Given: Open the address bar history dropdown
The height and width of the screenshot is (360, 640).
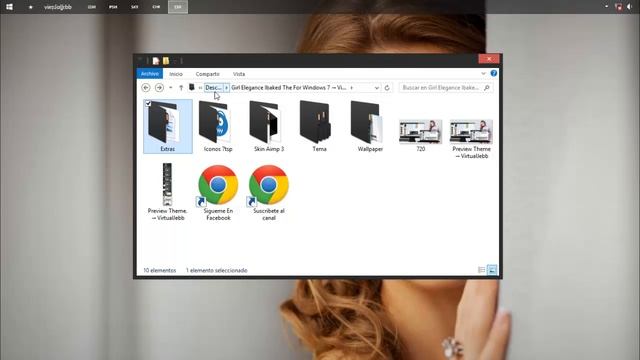Looking at the screenshot, I should [376, 88].
